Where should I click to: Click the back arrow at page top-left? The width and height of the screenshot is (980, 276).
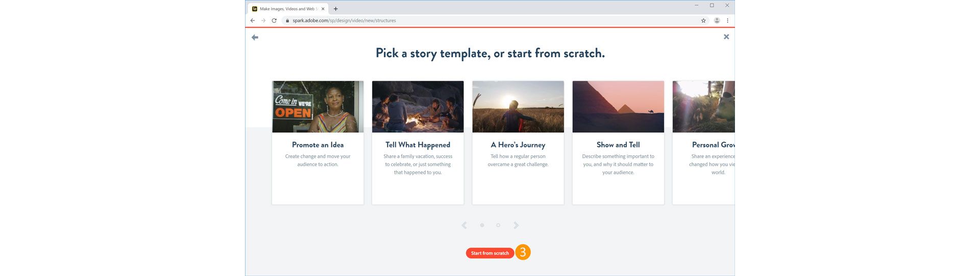click(x=255, y=37)
